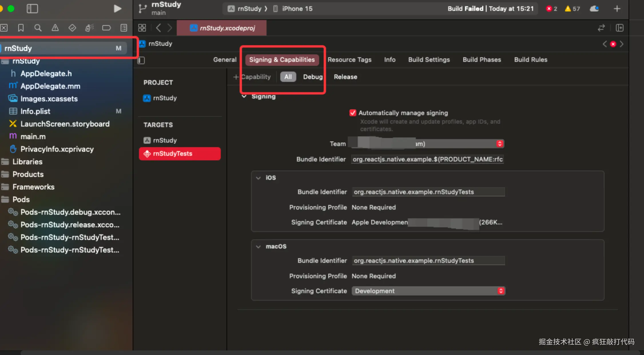Hide the project and targets list sidebar
Screen dimensions: 644x355
(x=141, y=60)
